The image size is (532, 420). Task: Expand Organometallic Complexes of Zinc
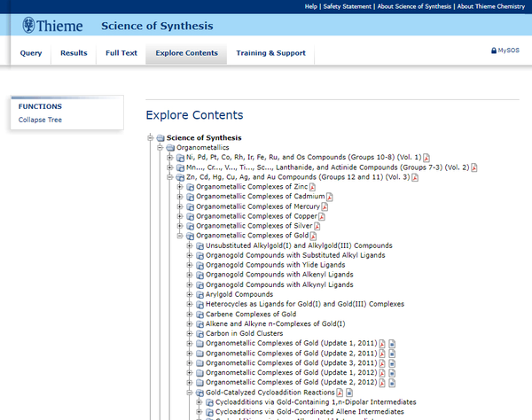[x=180, y=187]
